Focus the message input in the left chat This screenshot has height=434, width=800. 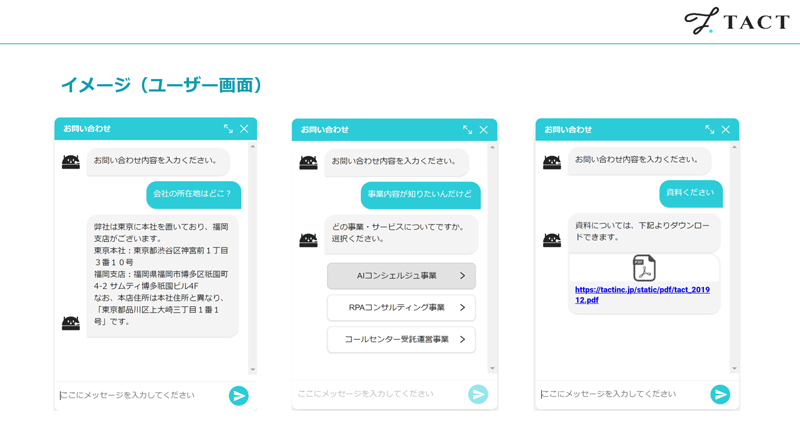click(140, 396)
